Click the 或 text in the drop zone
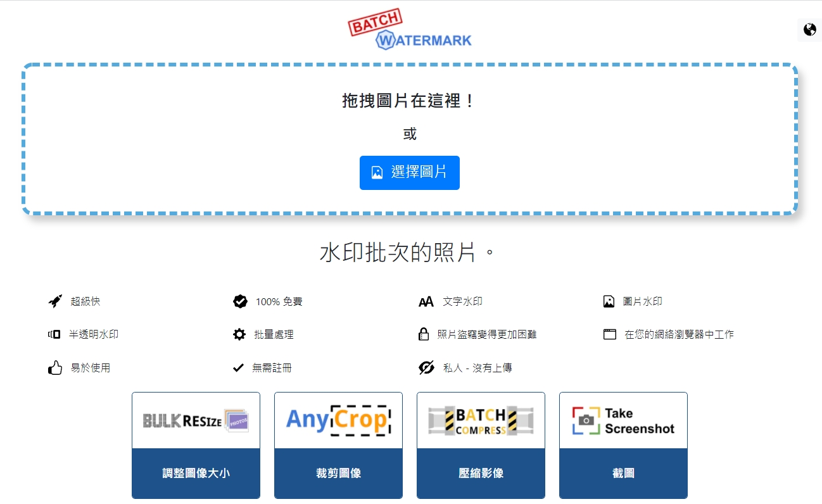This screenshot has height=504, width=822. (410, 134)
